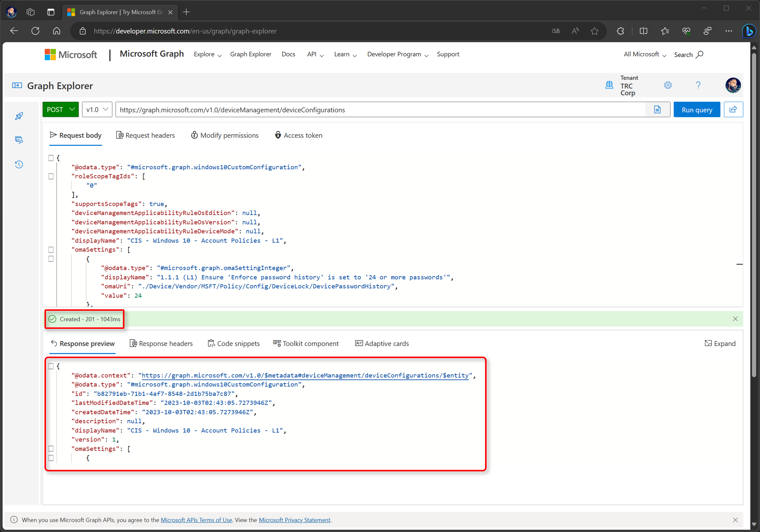Open the favorites list icon
760x532 pixels.
pos(665,31)
